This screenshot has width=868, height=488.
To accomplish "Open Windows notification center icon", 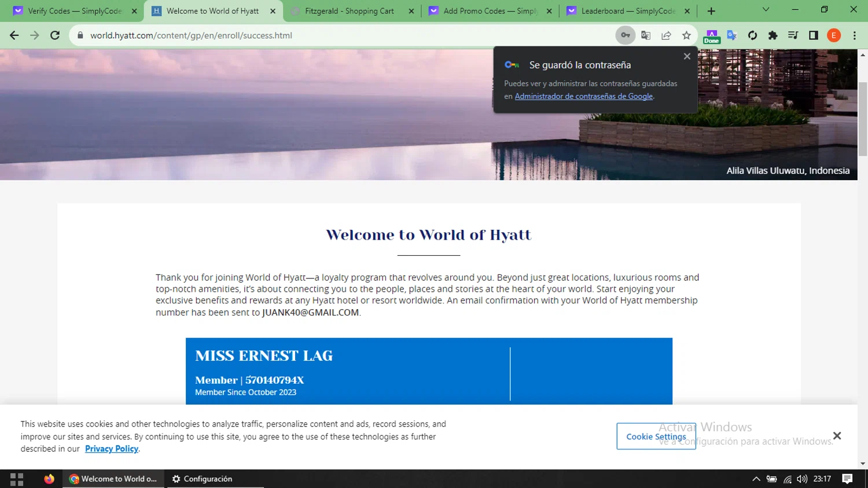I will (848, 479).
